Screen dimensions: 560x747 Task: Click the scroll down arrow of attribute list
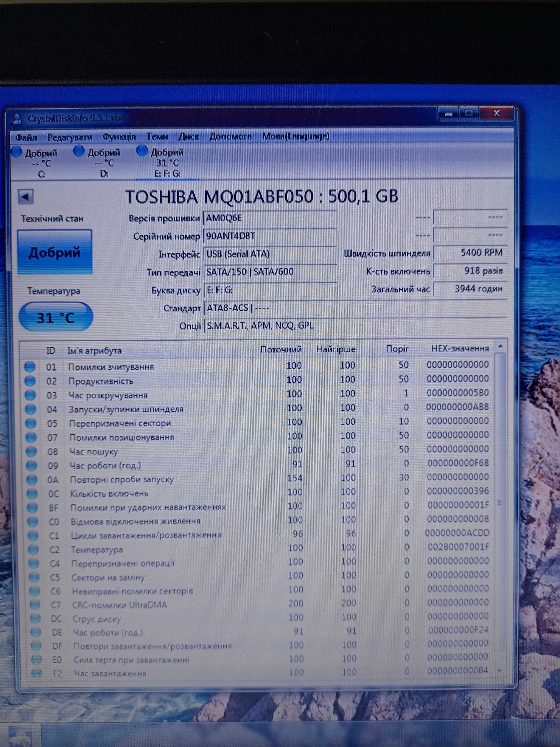point(500,670)
